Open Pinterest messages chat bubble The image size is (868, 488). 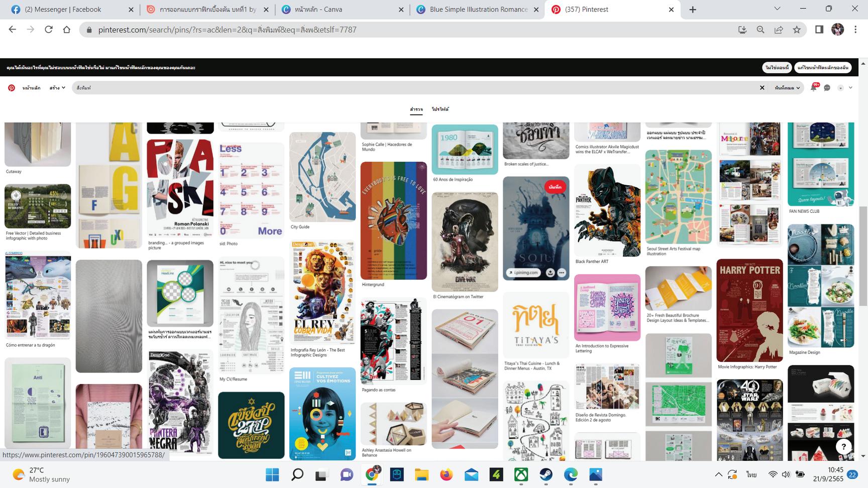[x=827, y=88]
